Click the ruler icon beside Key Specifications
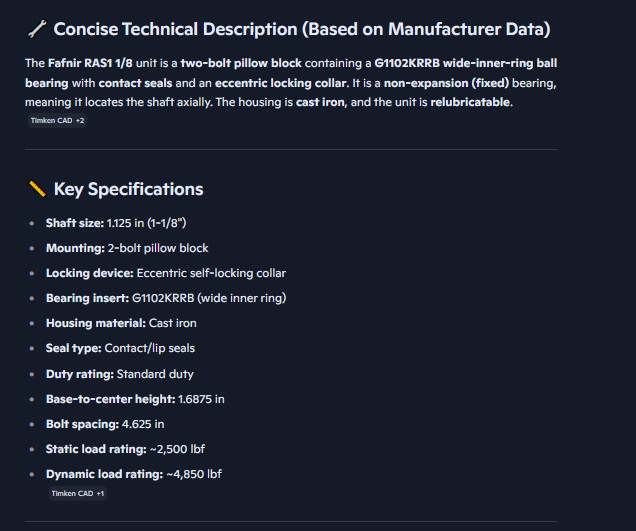 pos(37,189)
